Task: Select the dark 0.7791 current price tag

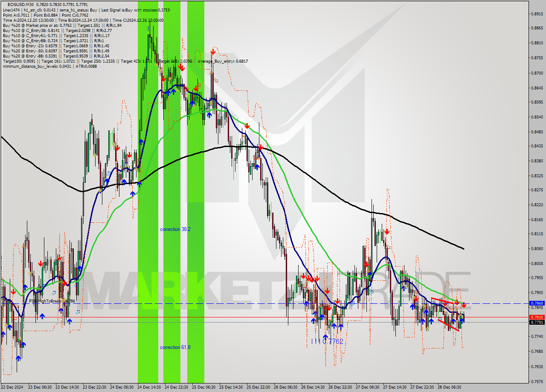Action: [x=537, y=323]
